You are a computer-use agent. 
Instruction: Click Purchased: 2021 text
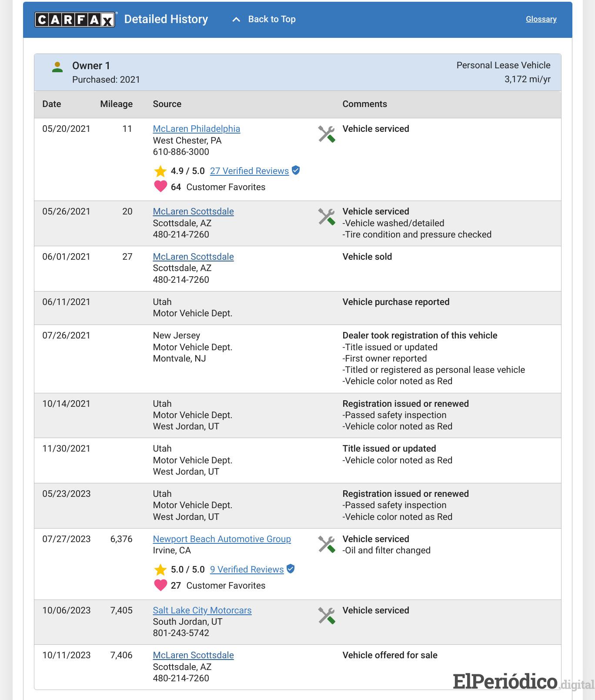pyautogui.click(x=106, y=80)
